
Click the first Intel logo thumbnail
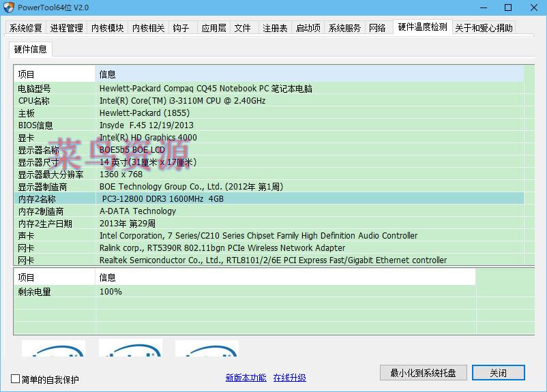point(53,348)
